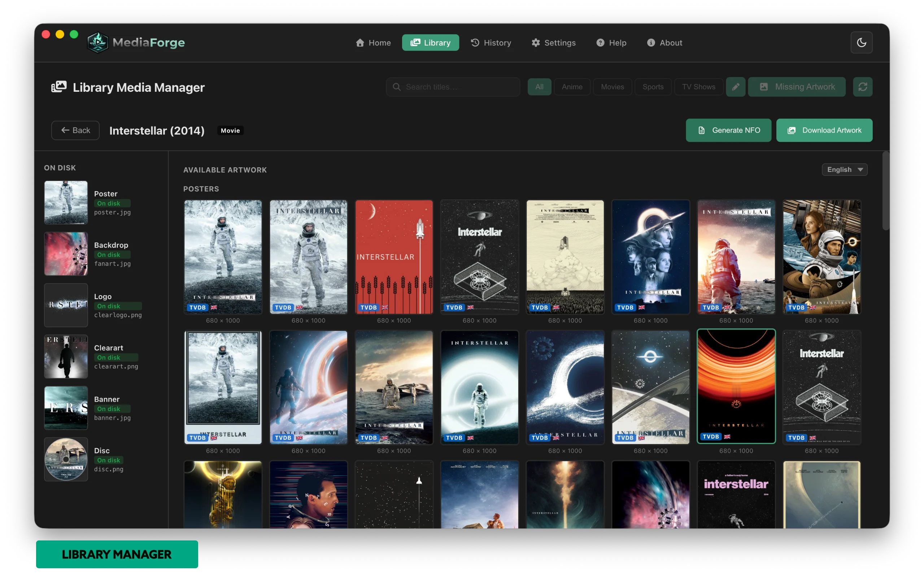Select the on-disk Clearart thumbnail
The width and height of the screenshot is (924, 578).
coord(66,356)
